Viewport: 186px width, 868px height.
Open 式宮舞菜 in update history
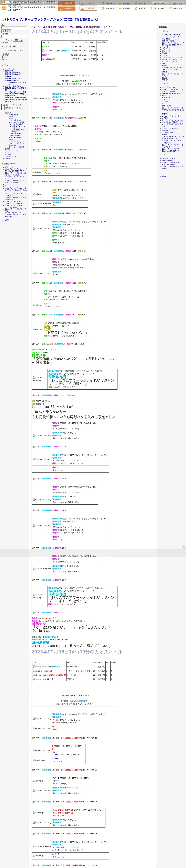pos(165,101)
